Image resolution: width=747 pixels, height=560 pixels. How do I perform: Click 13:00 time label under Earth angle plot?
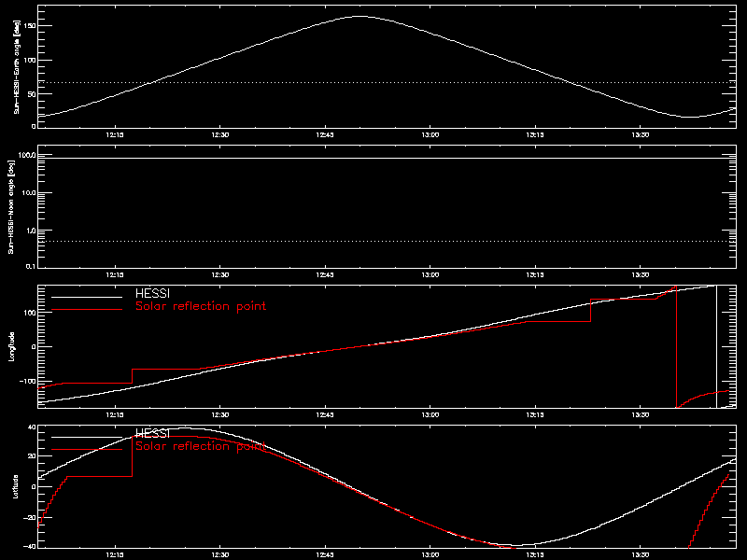pos(430,135)
